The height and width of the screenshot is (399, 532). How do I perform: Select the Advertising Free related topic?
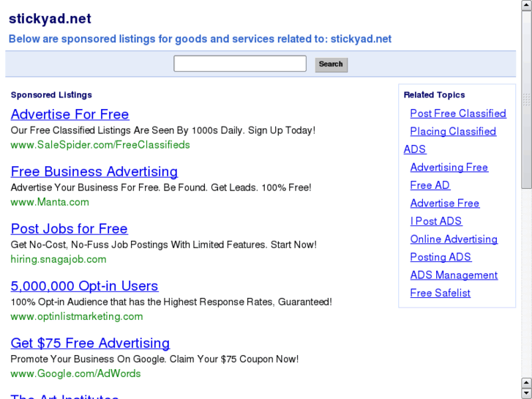[x=449, y=167]
